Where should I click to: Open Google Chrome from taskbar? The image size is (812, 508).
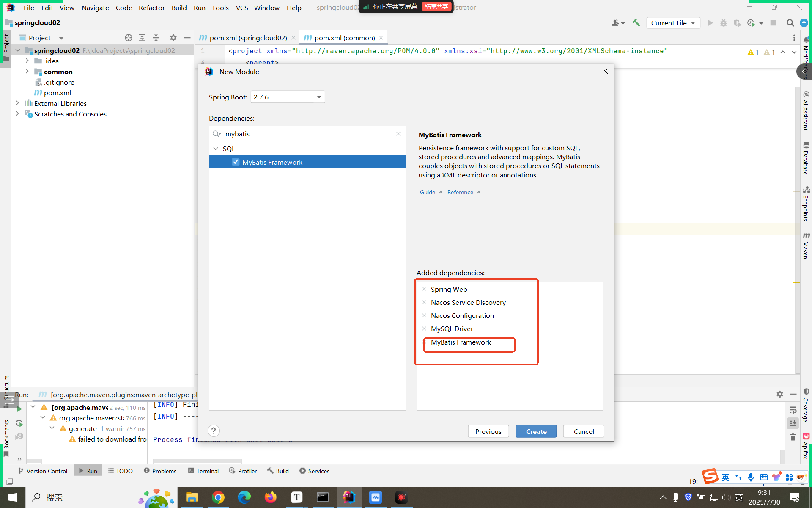tap(218, 497)
